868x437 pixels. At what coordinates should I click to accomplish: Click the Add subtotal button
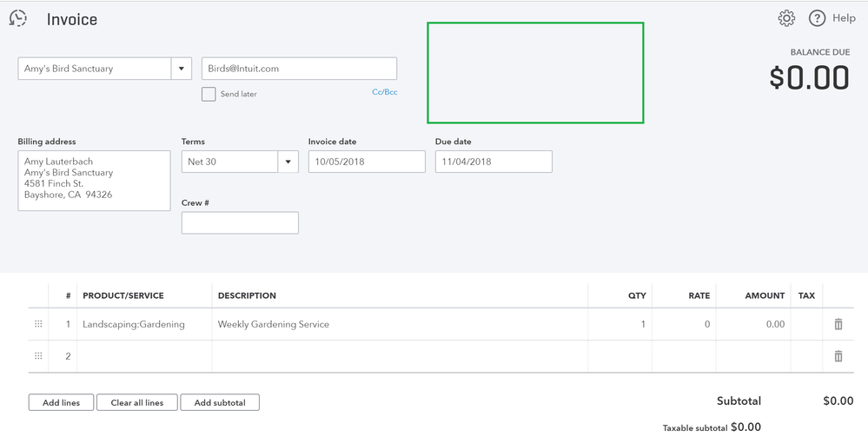point(220,402)
